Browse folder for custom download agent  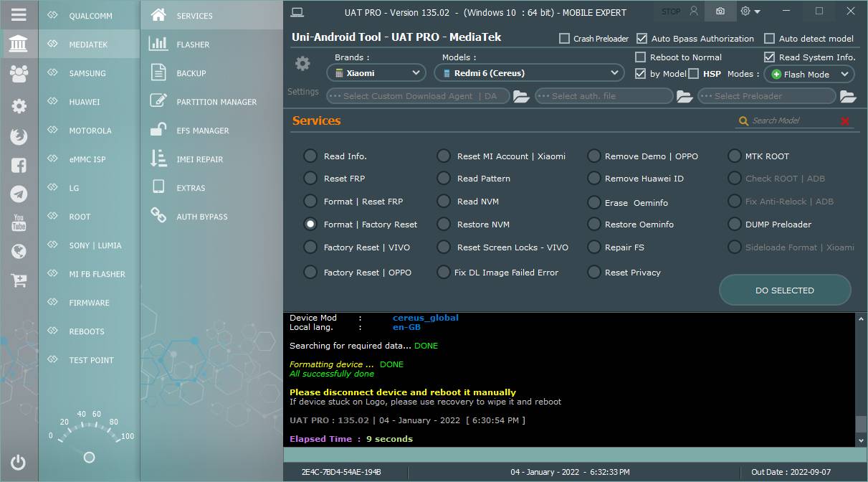[x=521, y=96]
